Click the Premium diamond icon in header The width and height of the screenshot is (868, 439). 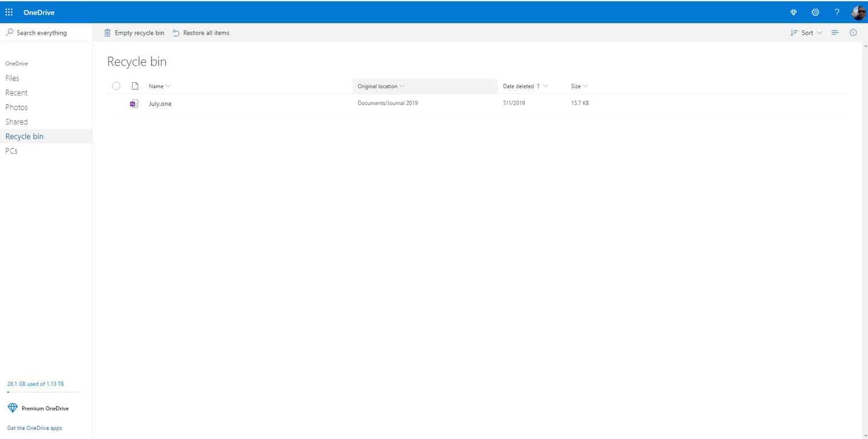pos(793,13)
